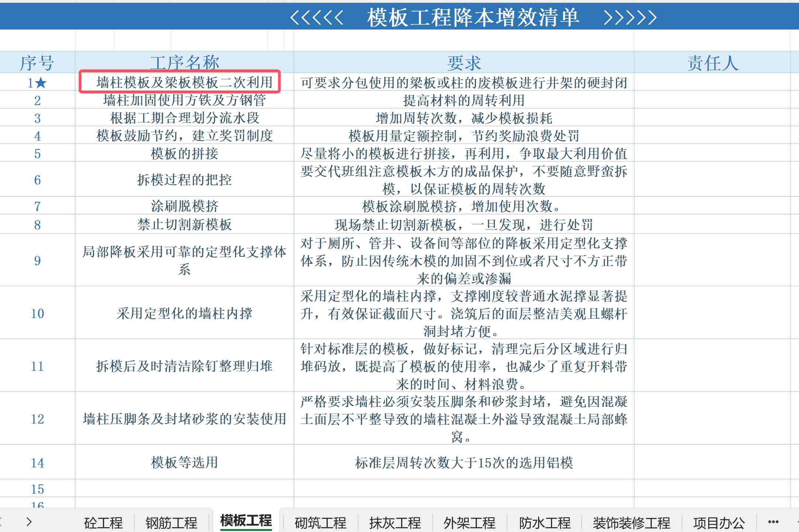Viewport: 799px width, 532px height.
Task: Click the cell 标准层周转次数大于15次的选用铝模
Action: [x=464, y=462]
